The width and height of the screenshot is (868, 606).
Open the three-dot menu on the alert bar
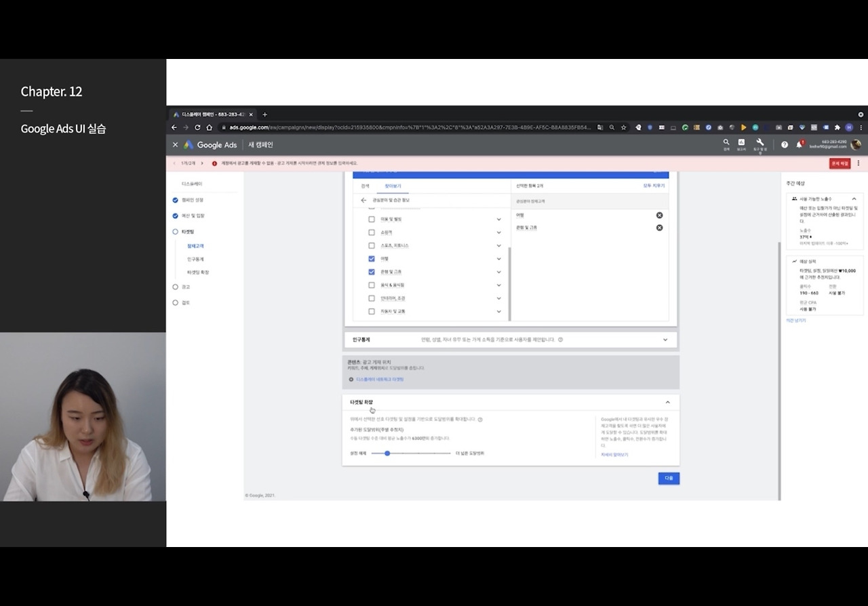pos(859,163)
